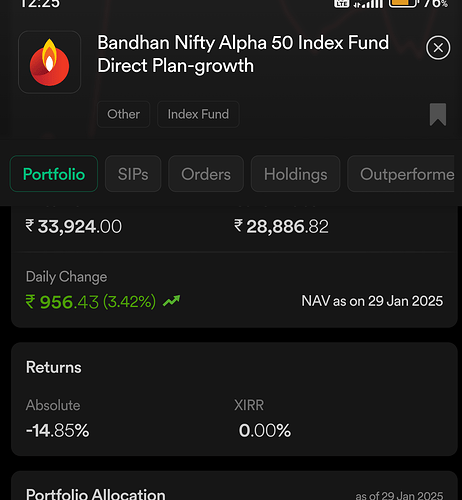This screenshot has height=500, width=462.
Task: Tap the signal strength bars icon
Action: coord(368,3)
